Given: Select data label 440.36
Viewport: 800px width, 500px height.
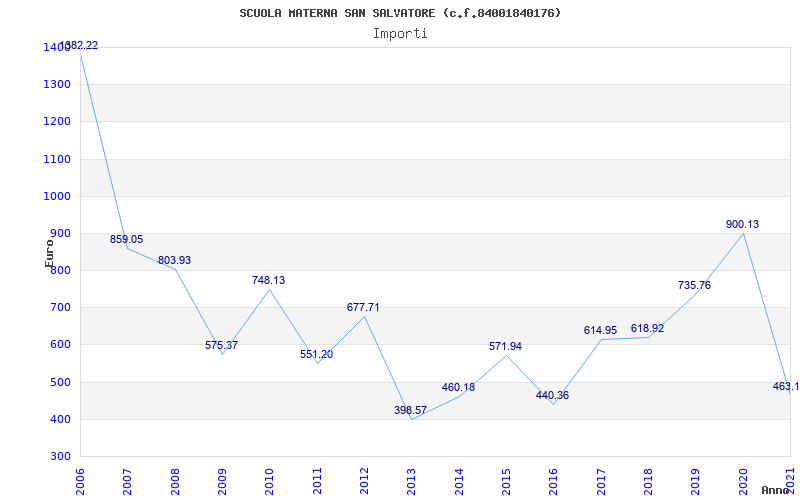Looking at the screenshot, I should point(552,395).
